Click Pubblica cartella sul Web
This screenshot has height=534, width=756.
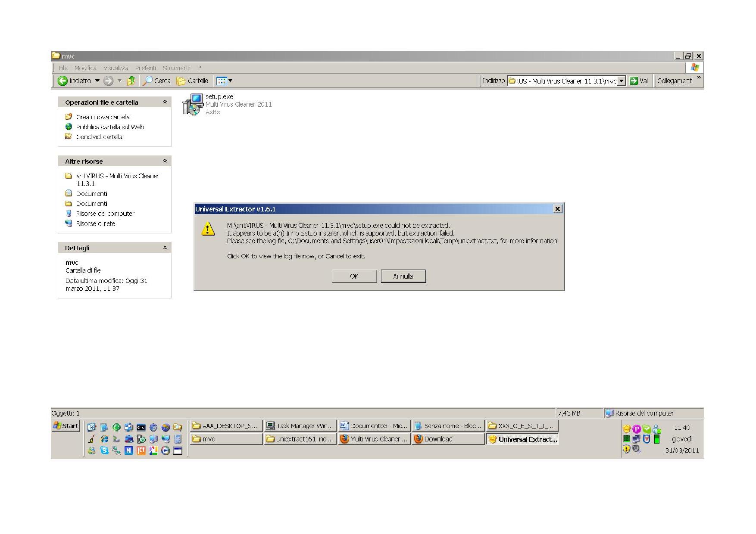pyautogui.click(x=110, y=127)
